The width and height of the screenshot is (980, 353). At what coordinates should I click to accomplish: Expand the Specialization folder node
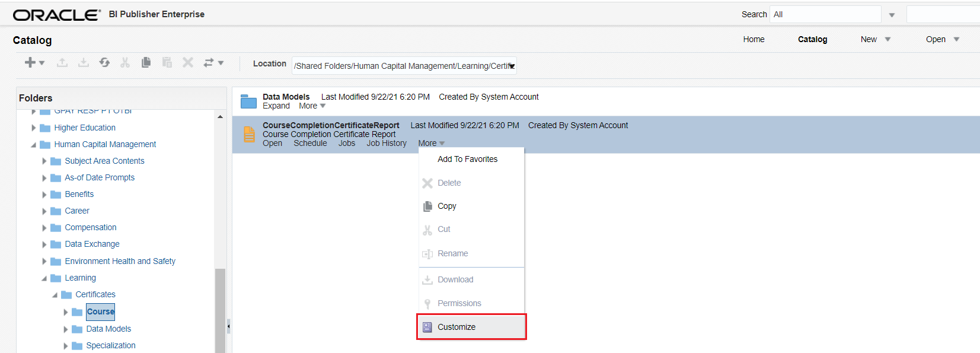pos(66,346)
